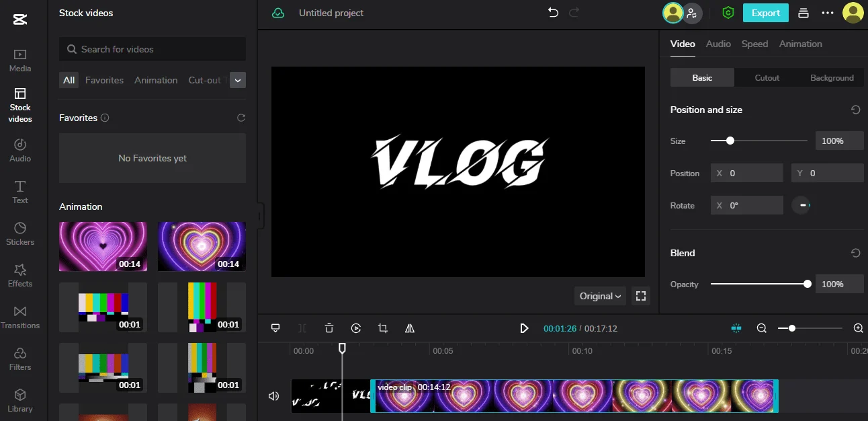Reset Position and size settings
This screenshot has height=421, width=868.
tap(855, 110)
